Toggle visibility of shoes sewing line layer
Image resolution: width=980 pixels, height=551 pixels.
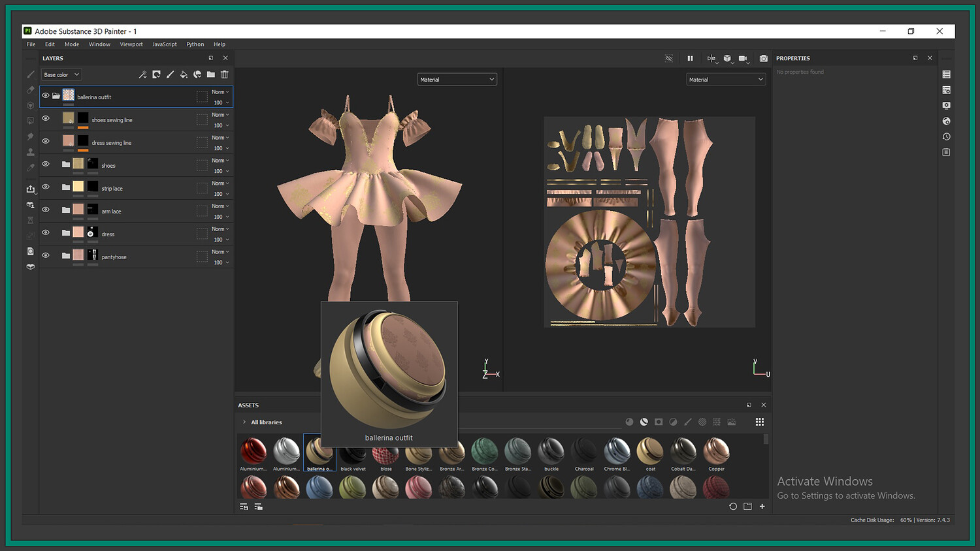coord(46,118)
